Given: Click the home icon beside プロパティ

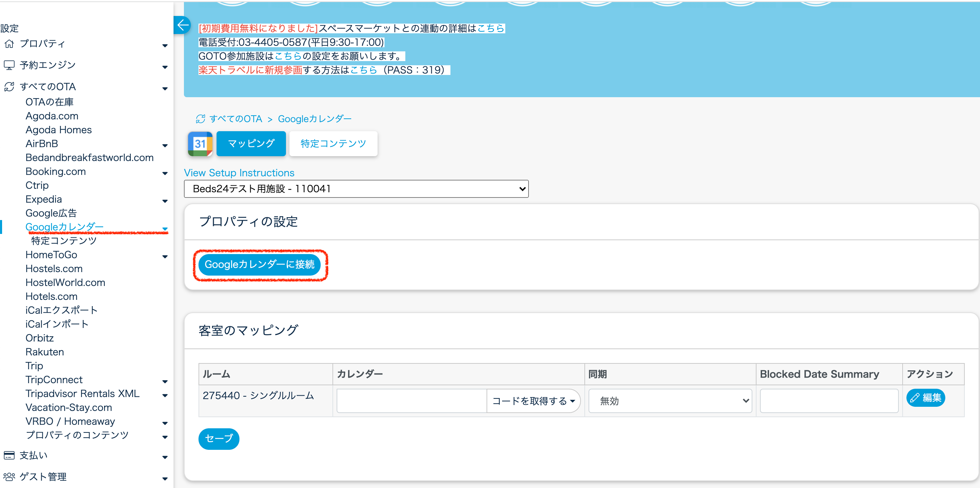Looking at the screenshot, I should (9, 44).
